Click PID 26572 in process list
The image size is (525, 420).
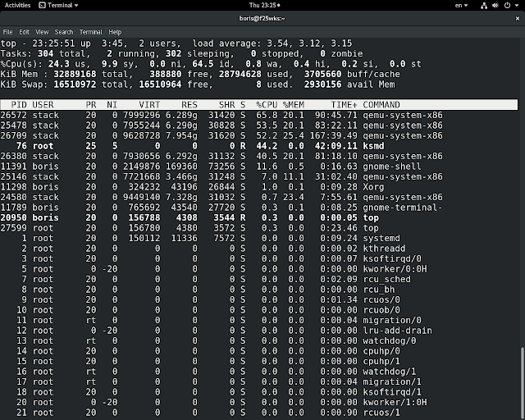pyautogui.click(x=13, y=115)
